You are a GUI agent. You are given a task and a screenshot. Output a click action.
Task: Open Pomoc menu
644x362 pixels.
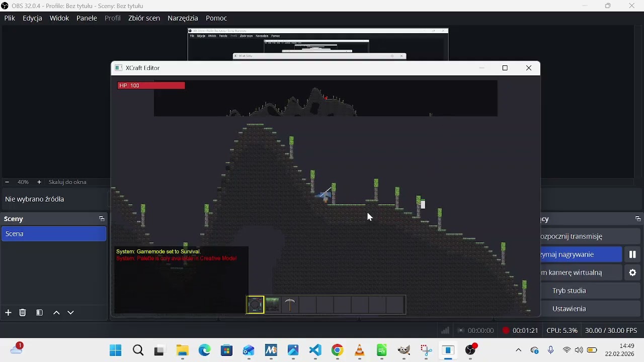(216, 18)
